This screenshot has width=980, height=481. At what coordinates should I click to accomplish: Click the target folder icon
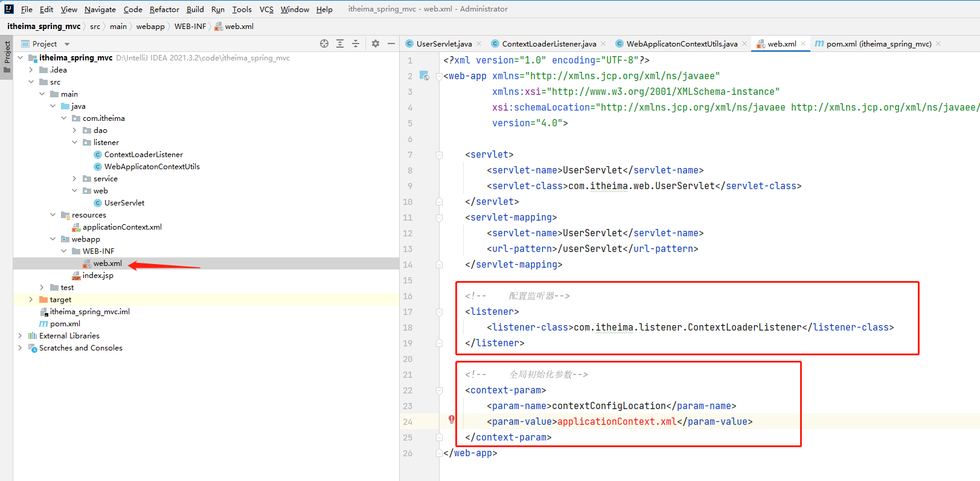[43, 300]
